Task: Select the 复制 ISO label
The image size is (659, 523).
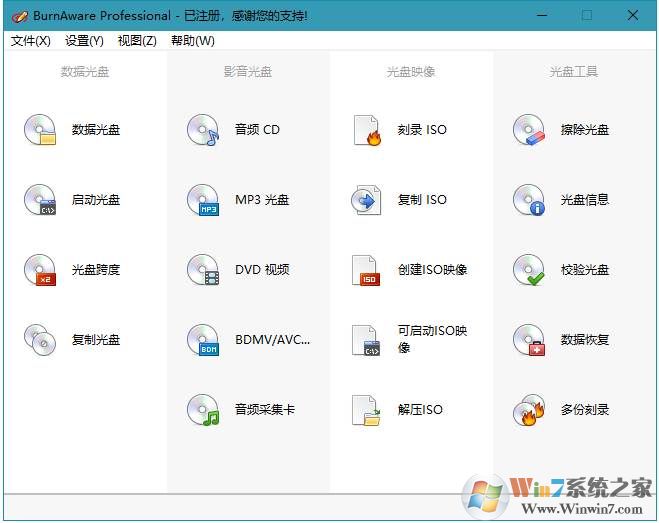Action: (422, 200)
